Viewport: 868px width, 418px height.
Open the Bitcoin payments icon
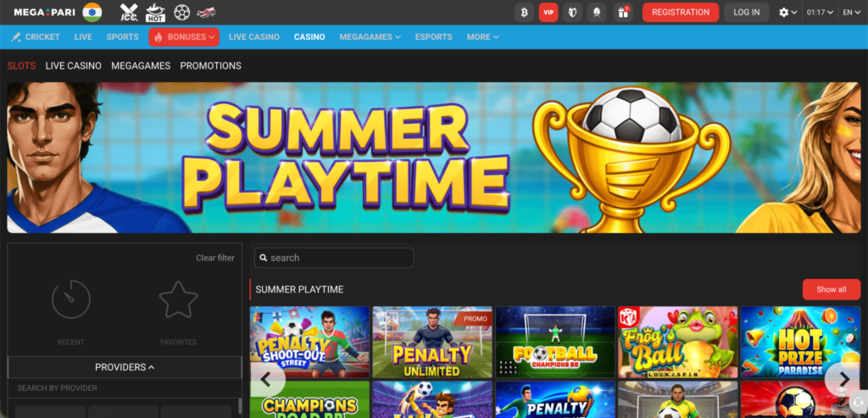pos(524,12)
